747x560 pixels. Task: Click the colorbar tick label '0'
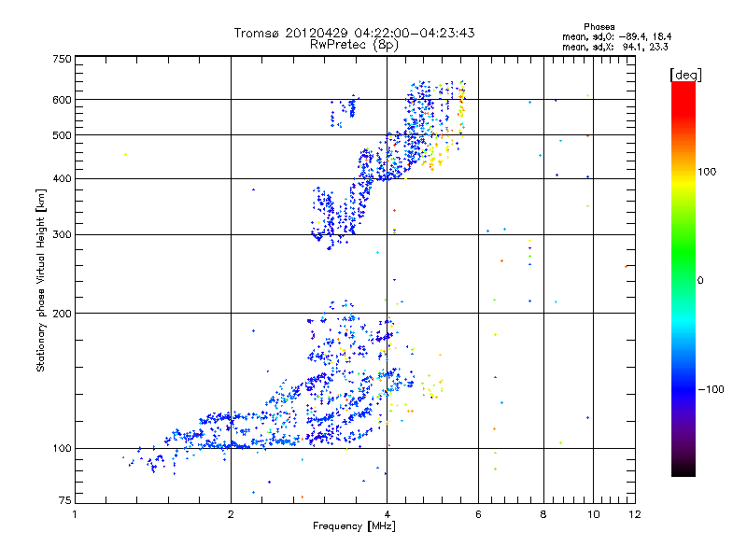[x=699, y=281]
